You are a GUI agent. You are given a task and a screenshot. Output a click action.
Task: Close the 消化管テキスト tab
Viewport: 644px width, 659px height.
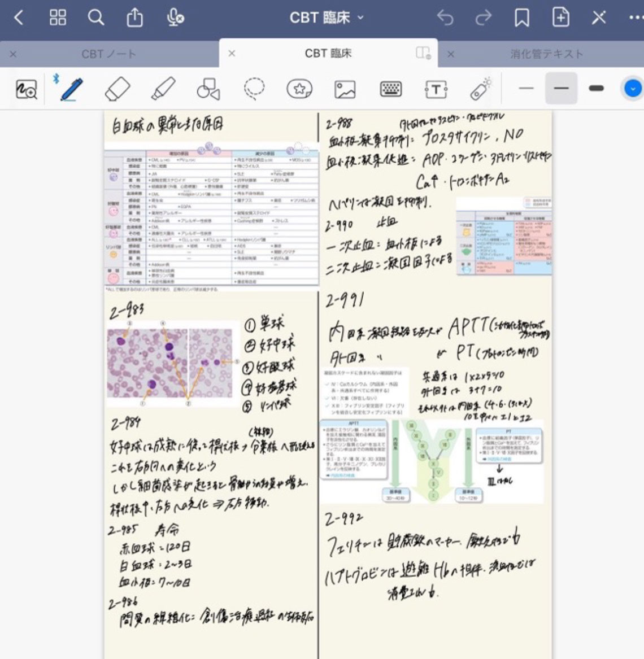click(x=451, y=54)
